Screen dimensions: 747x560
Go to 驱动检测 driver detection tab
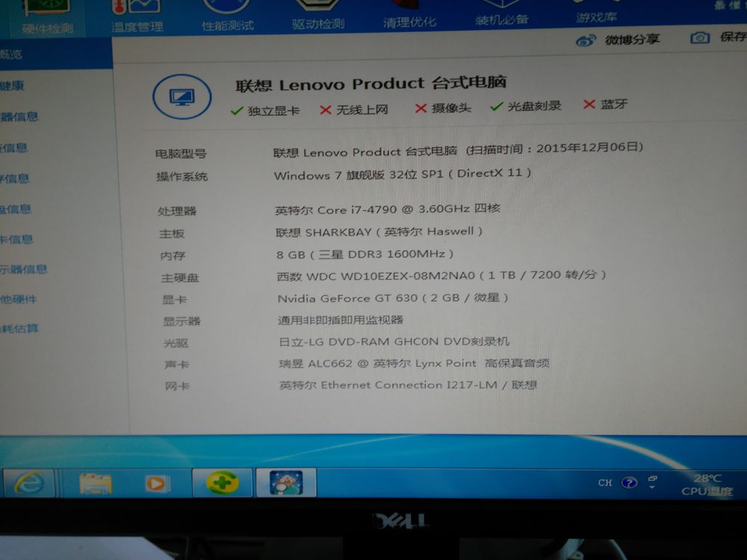point(317,15)
